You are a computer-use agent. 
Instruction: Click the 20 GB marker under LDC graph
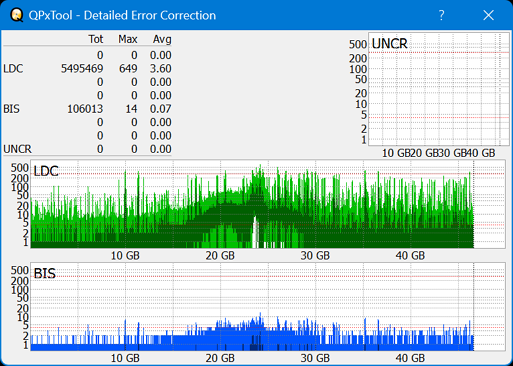(220, 256)
